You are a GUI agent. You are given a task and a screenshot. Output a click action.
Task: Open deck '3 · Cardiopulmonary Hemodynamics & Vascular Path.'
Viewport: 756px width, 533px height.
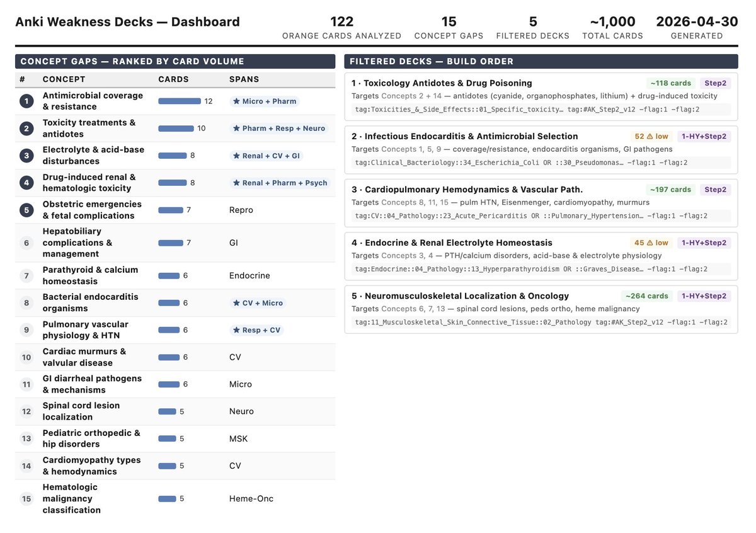pos(541,203)
